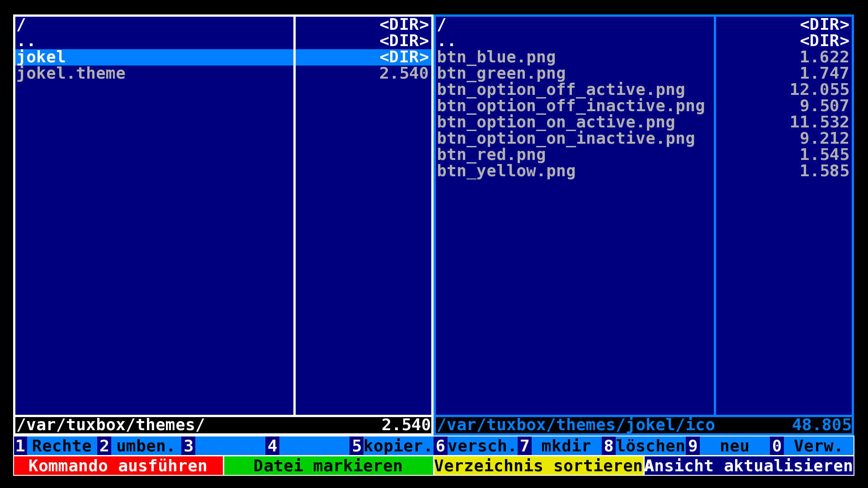The width and height of the screenshot is (868, 488).
Task: Select btn_option_on_inactive.png file
Action: [566, 139]
